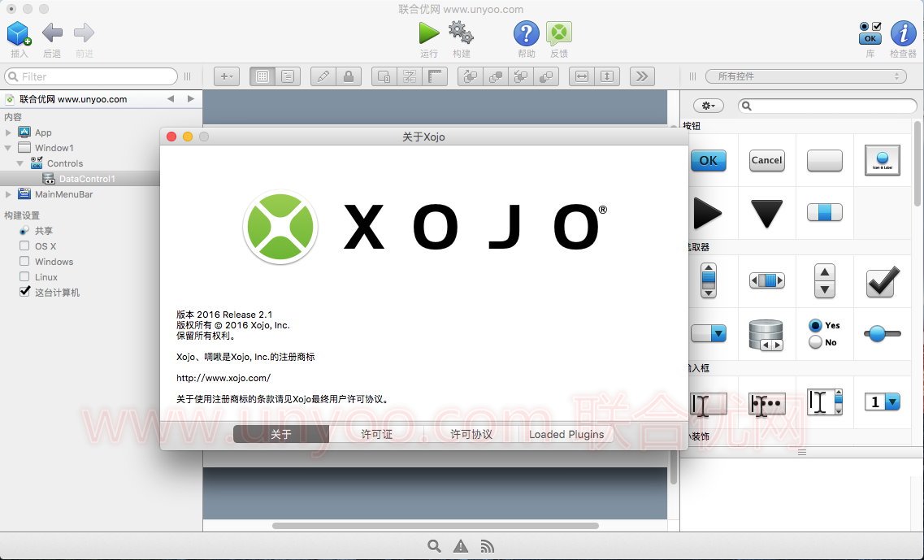Switch to code list view icon

tap(288, 76)
